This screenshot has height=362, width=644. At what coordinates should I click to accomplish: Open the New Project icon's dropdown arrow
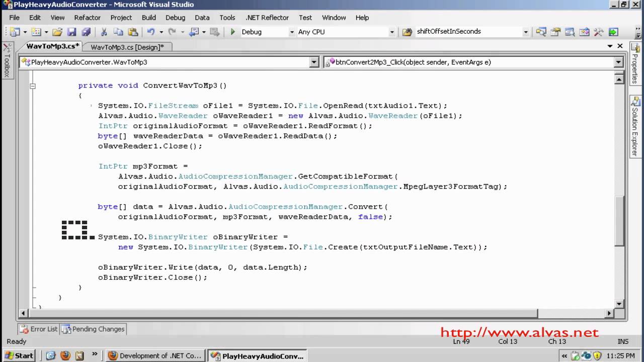[25, 32]
